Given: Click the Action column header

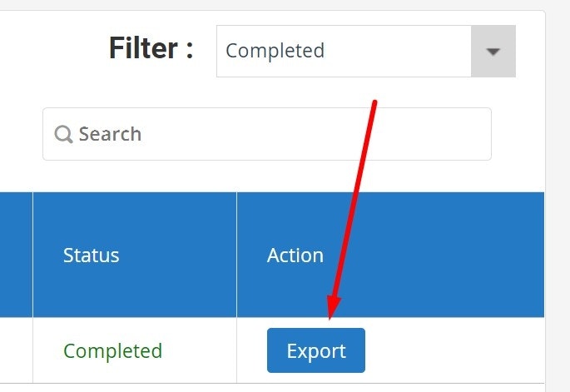Looking at the screenshot, I should click(295, 255).
